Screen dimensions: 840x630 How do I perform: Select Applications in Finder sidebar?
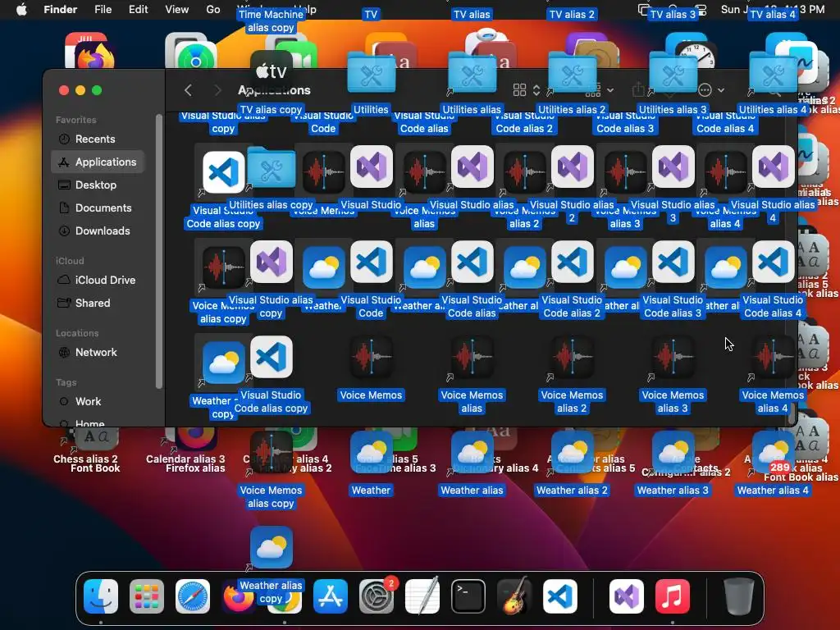pyautogui.click(x=98, y=162)
